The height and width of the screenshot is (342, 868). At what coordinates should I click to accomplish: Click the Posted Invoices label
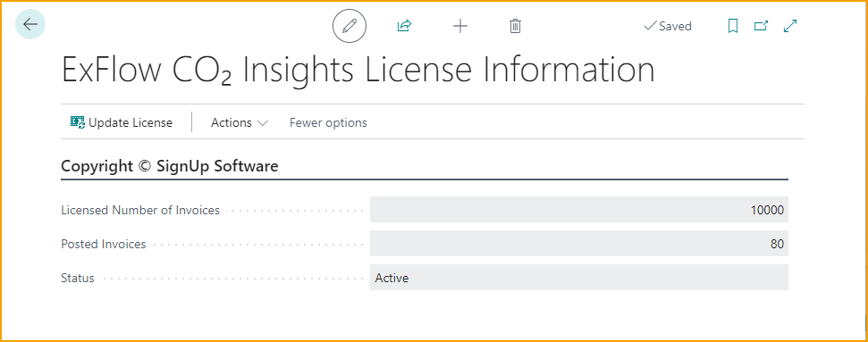[x=104, y=244]
